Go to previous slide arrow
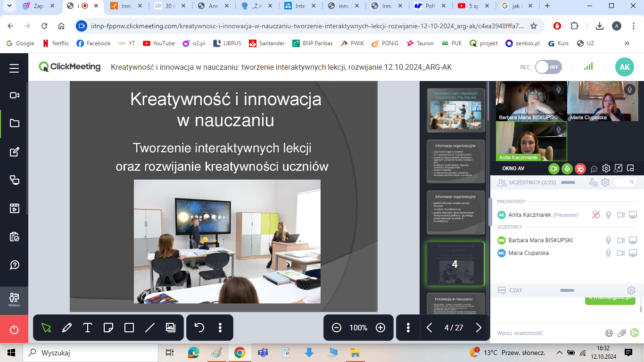Screen dimensions: 644x362 click(x=429, y=328)
